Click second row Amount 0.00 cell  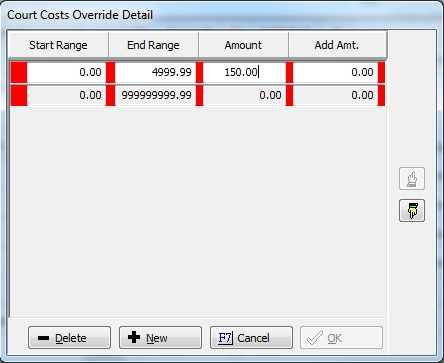tap(244, 95)
